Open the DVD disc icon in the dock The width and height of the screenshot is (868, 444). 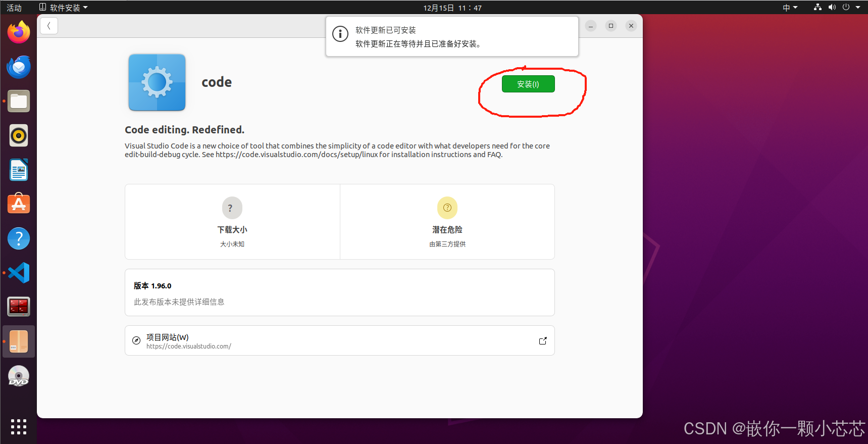click(19, 376)
